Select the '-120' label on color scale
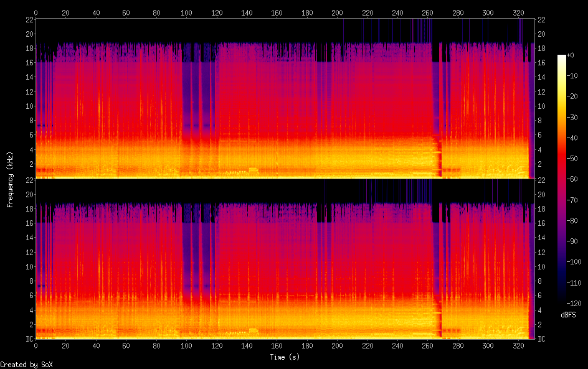The height and width of the screenshot is (369, 588). click(x=576, y=301)
